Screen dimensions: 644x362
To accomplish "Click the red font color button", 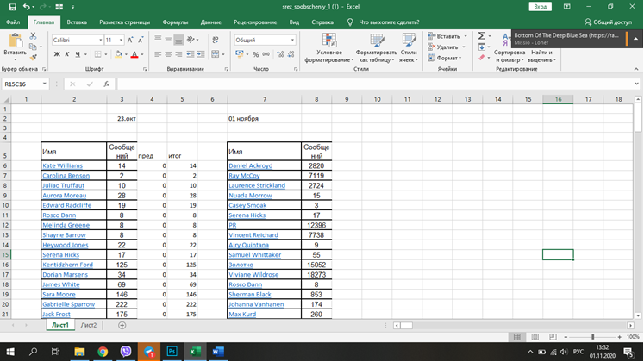I will pos(134,54).
